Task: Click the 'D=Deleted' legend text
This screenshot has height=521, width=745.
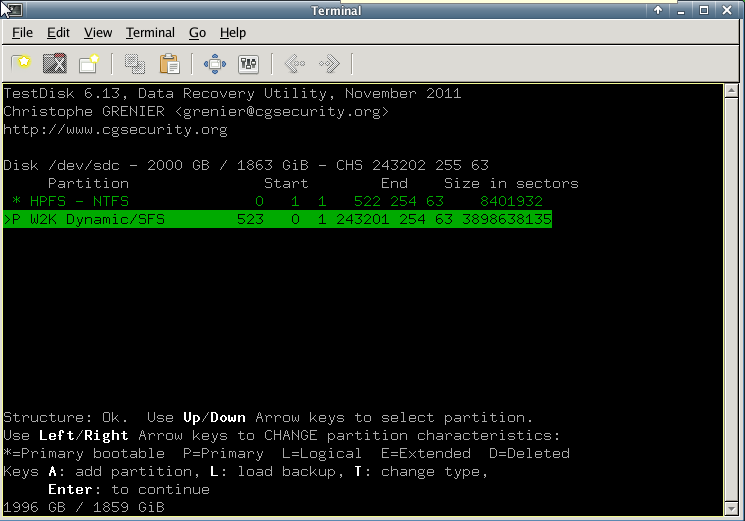Action: pos(529,454)
